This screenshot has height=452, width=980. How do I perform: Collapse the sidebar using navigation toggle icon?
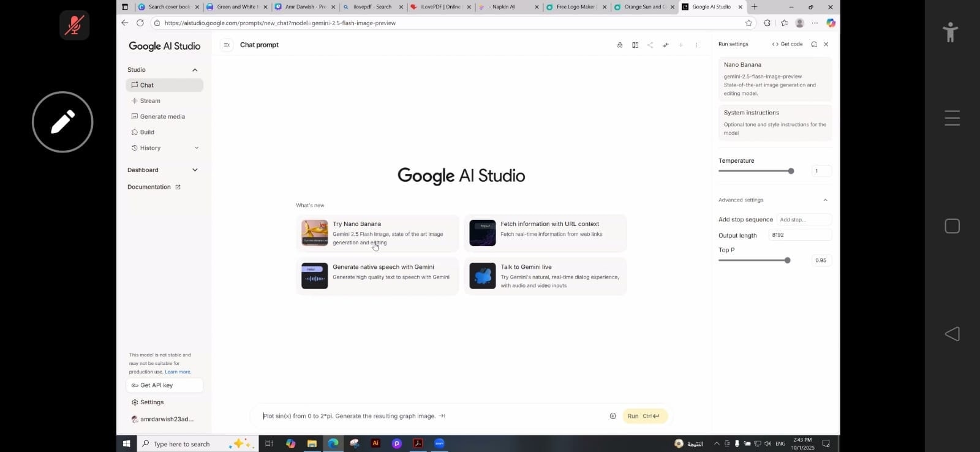tap(227, 45)
